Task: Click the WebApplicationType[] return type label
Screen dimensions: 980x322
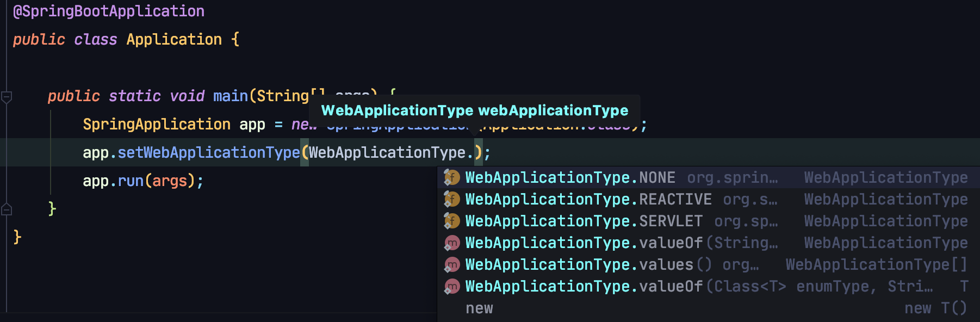Action: coord(877,264)
